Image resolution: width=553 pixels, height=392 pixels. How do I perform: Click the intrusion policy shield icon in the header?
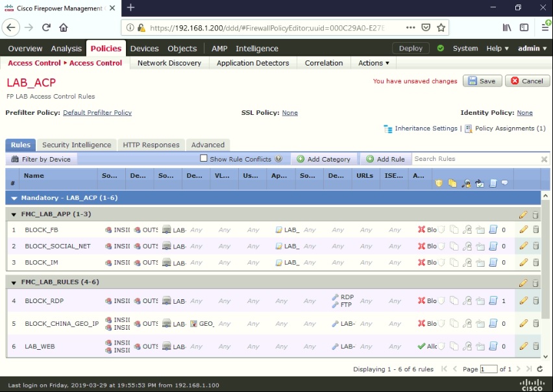coord(438,184)
